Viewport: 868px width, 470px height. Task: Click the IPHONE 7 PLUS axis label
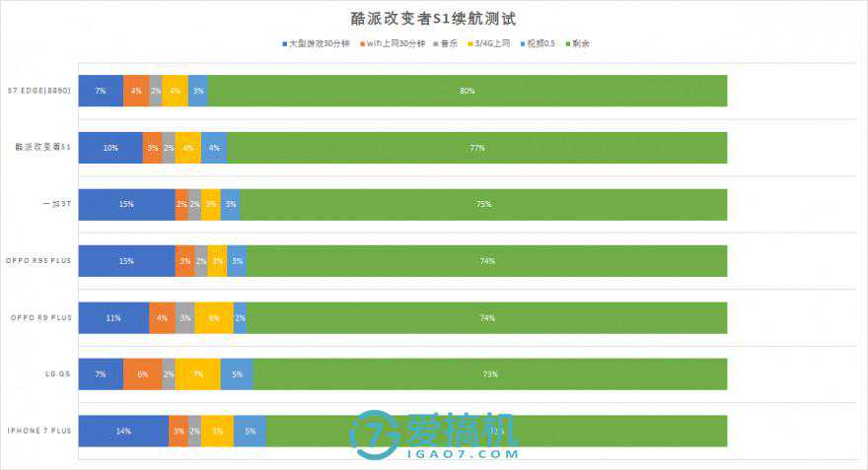coord(39,431)
